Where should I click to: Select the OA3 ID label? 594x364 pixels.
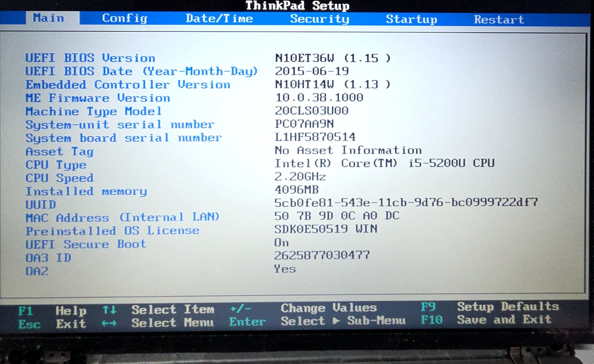(x=48, y=258)
